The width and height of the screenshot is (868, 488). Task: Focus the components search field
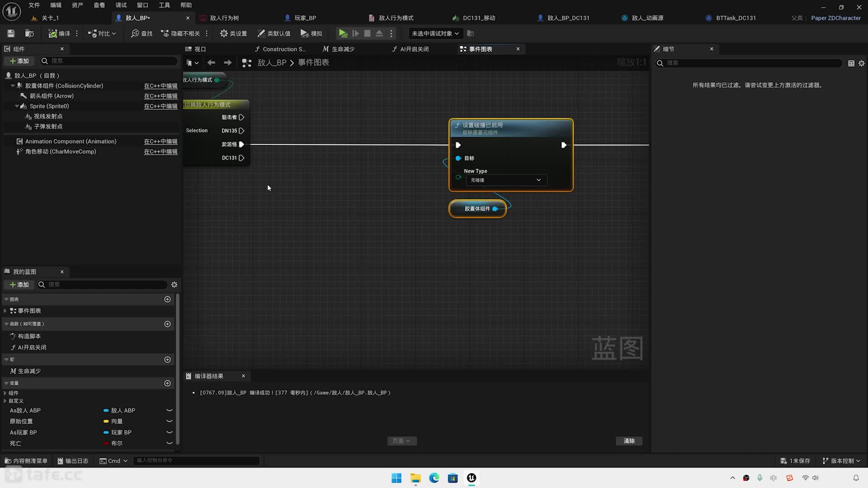pos(108,61)
